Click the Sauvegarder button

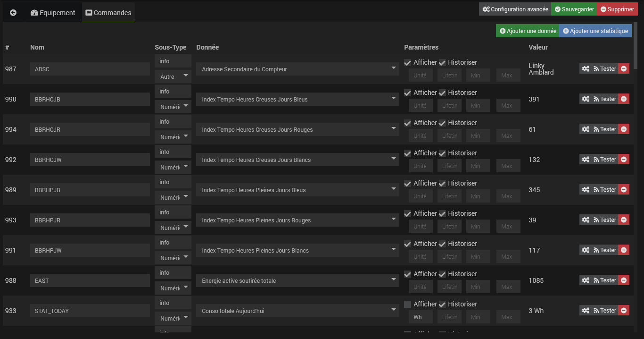[574, 9]
